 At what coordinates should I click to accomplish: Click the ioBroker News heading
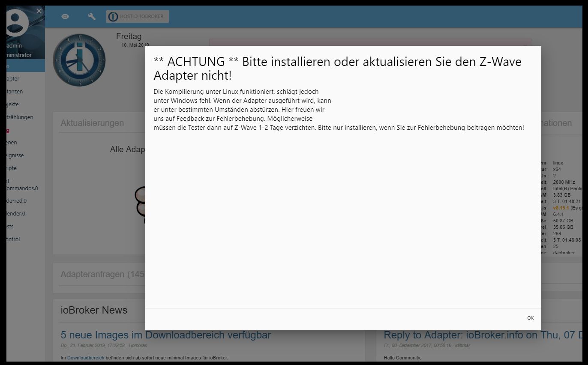tap(94, 310)
